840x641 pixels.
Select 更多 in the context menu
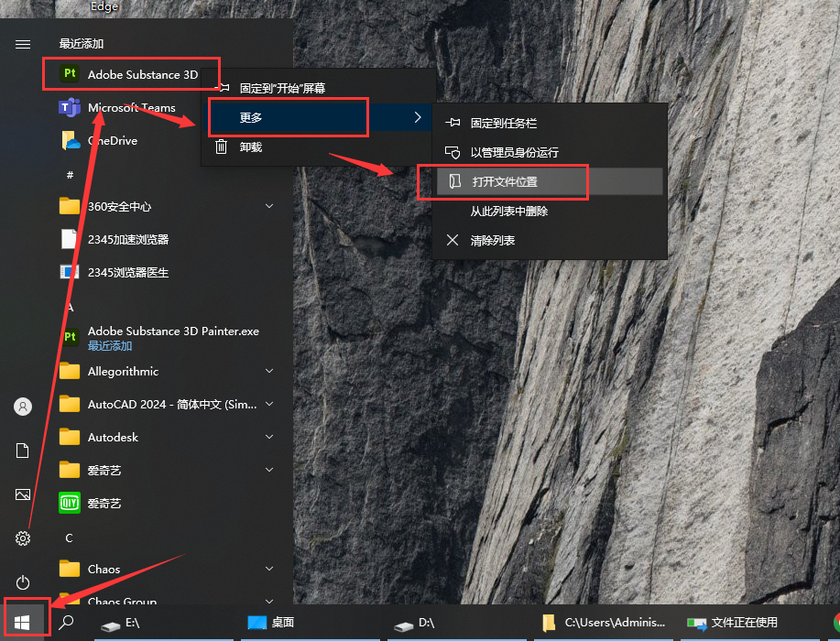click(317, 117)
